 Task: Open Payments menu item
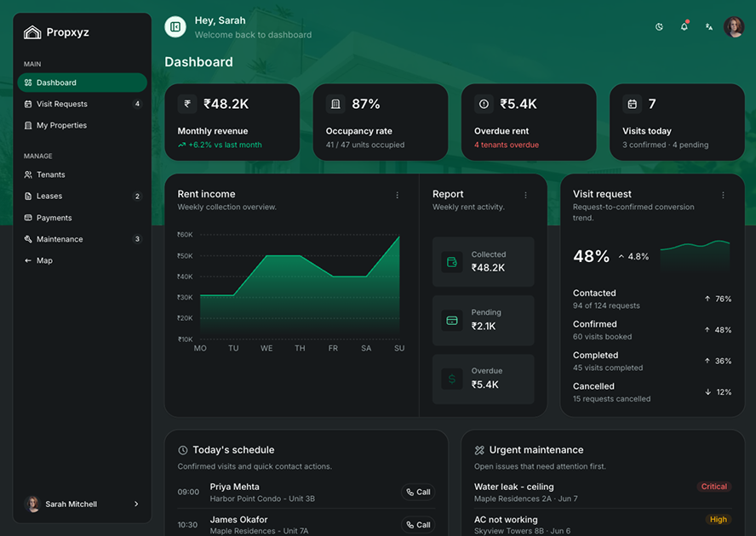click(x=83, y=218)
